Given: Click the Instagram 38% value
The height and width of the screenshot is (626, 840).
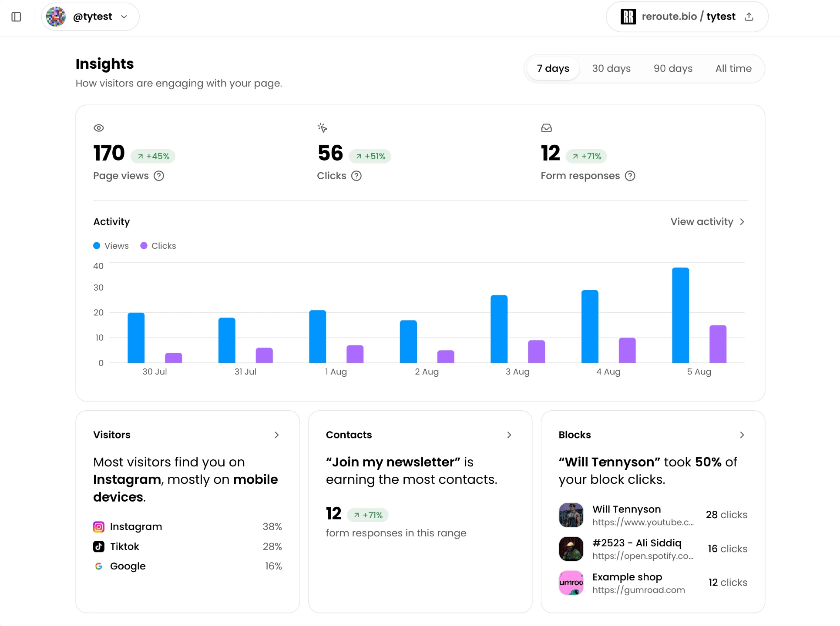Looking at the screenshot, I should tap(272, 527).
